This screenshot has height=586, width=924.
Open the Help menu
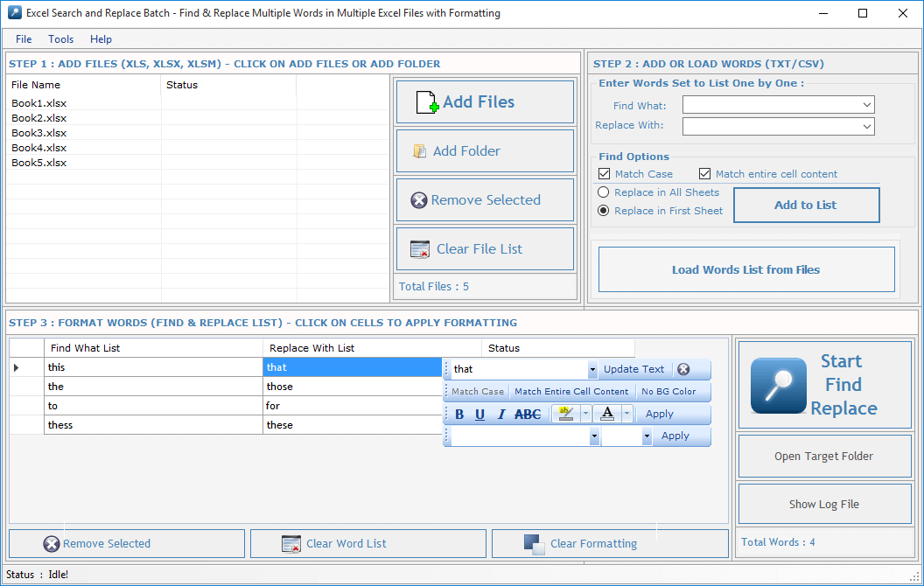coord(101,38)
